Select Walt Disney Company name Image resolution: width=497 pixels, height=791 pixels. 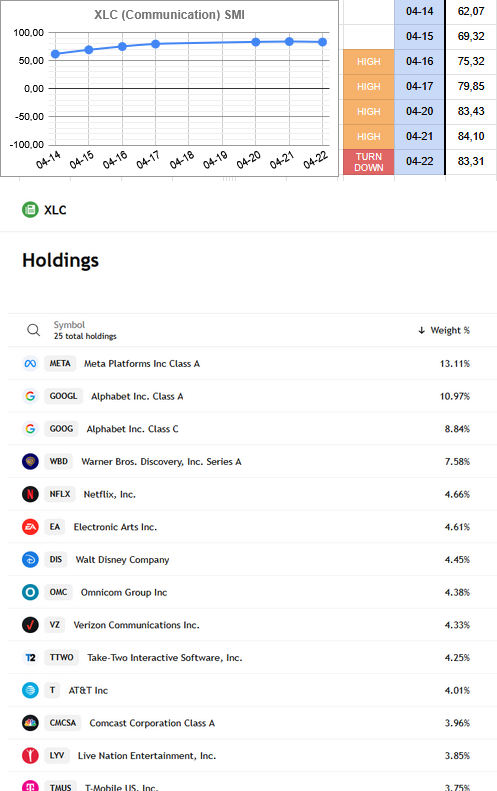pyautogui.click(x=123, y=560)
